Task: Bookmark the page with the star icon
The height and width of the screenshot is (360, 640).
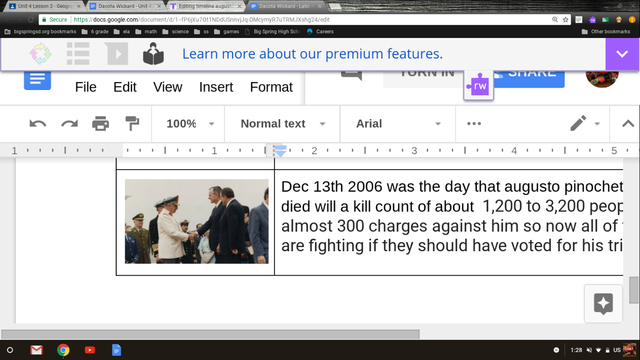Action: coord(565,20)
